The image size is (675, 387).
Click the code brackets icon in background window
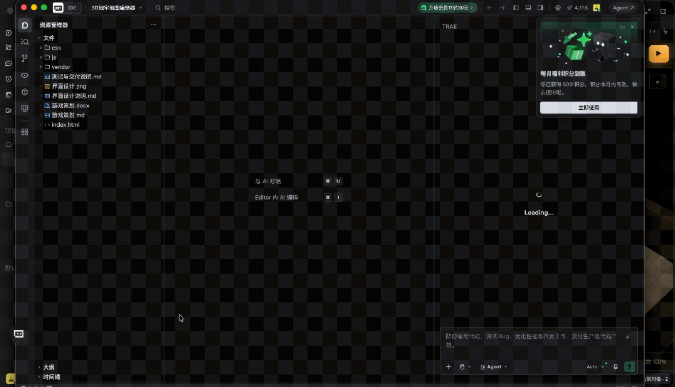653,31
